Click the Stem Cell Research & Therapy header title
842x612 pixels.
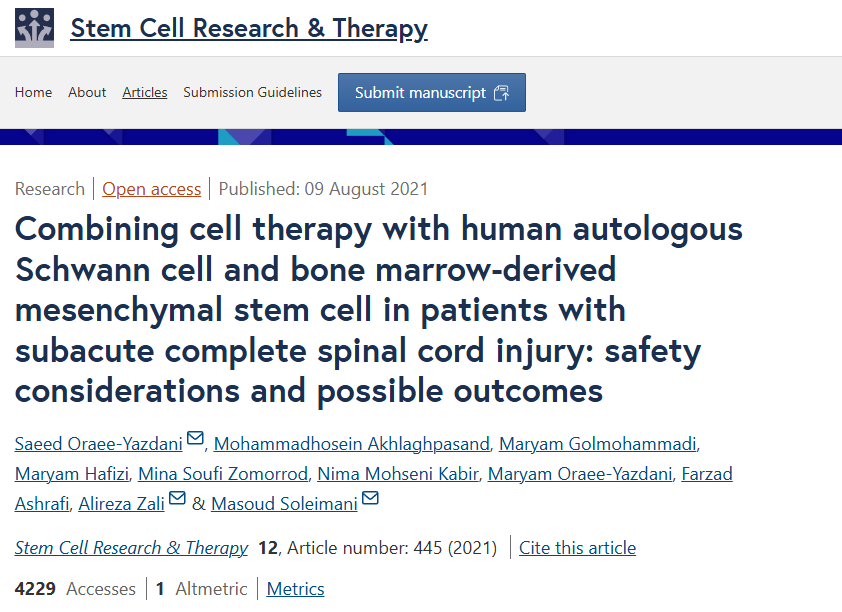pos(249,28)
